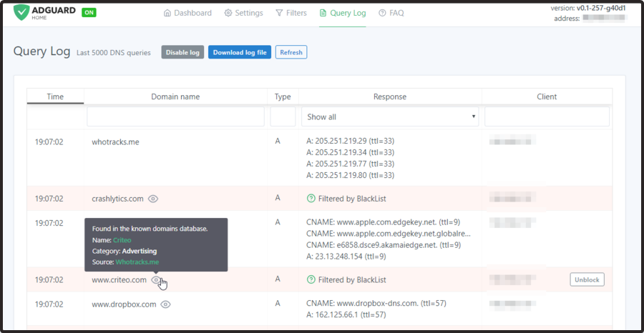
Task: Click the eye icon next to www.criteo.com
Action: tap(156, 280)
